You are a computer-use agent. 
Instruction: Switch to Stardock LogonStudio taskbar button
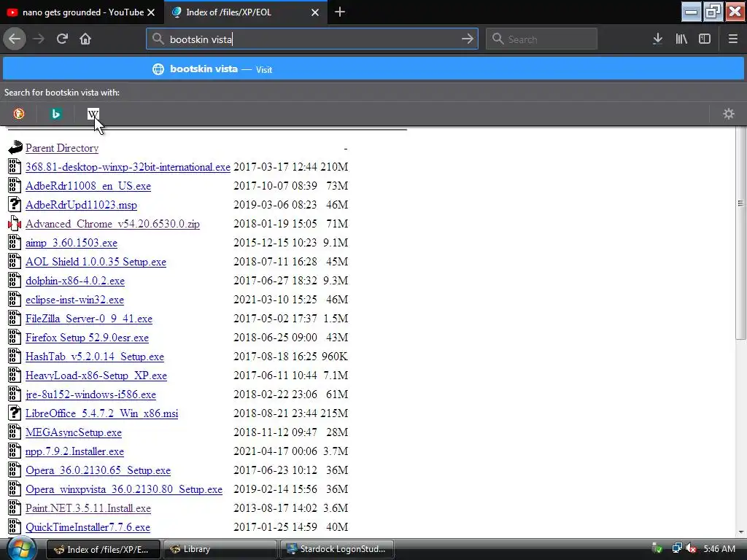pyautogui.click(x=337, y=549)
